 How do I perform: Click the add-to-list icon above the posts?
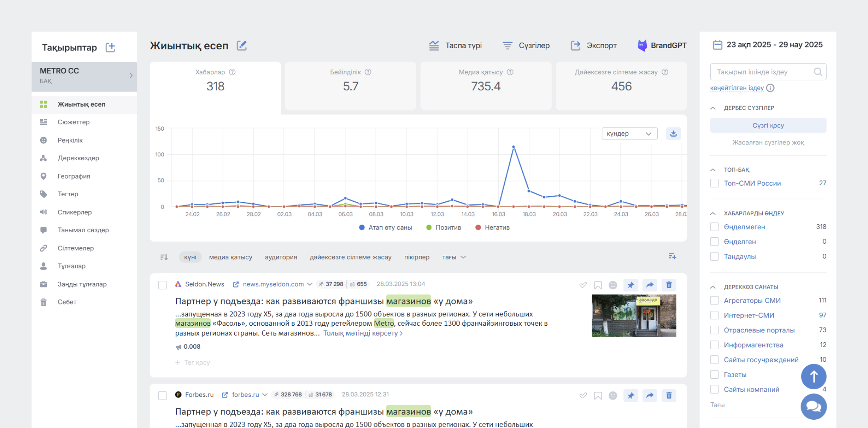672,256
